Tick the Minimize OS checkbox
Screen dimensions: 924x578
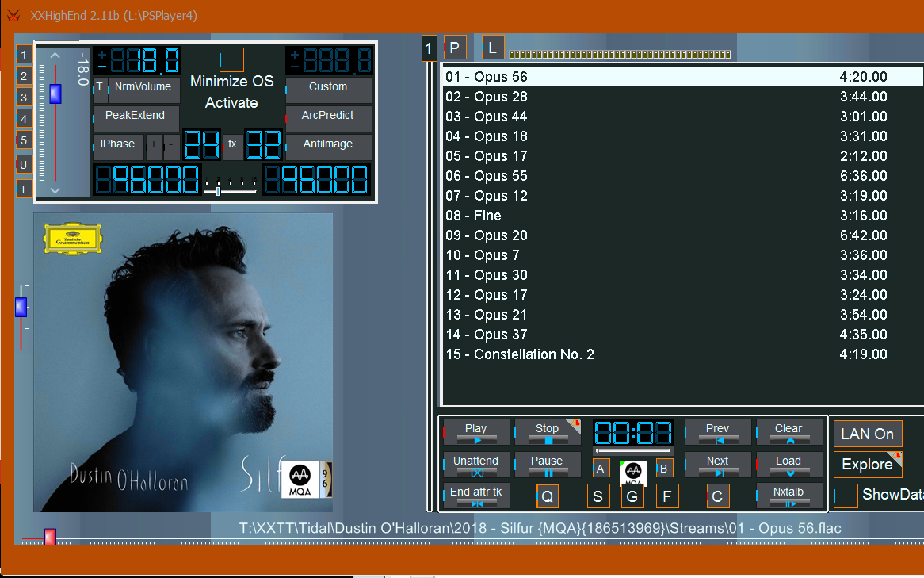(231, 59)
